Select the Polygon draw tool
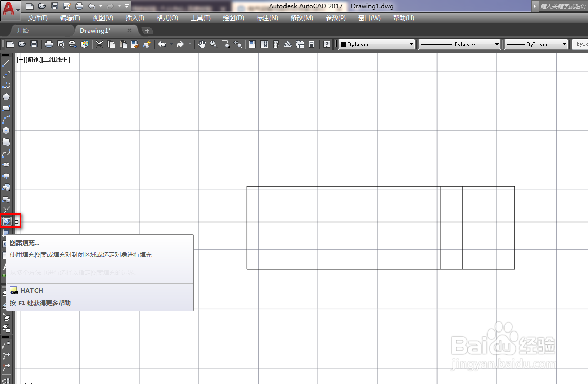 (6, 97)
